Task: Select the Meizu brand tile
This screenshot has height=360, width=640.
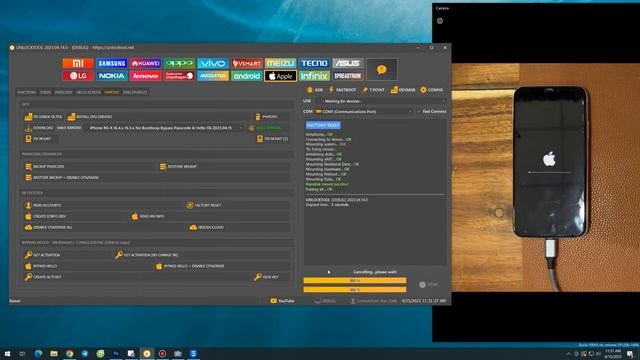Action: click(280, 63)
